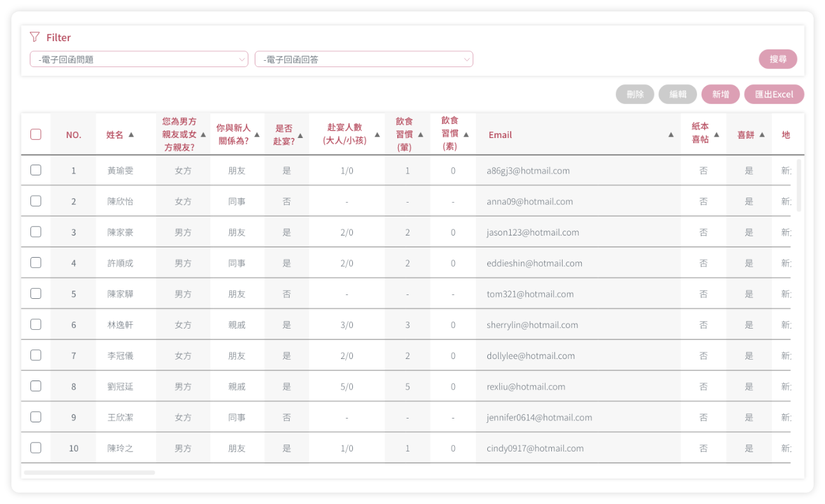825x504 pixels.
Task: Sort by 紙本喜帖 column arrow
Action: point(717,135)
